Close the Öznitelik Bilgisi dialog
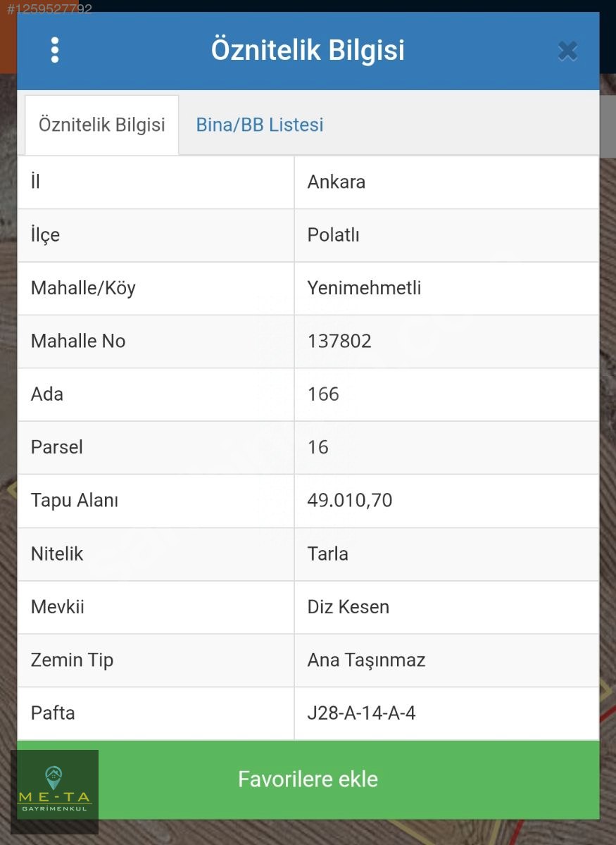The height and width of the screenshot is (845, 616). 567,51
